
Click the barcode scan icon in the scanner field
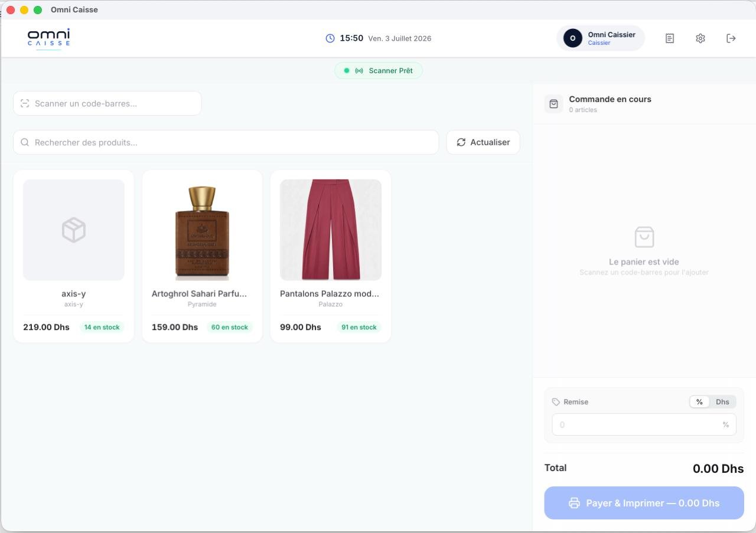click(x=25, y=103)
